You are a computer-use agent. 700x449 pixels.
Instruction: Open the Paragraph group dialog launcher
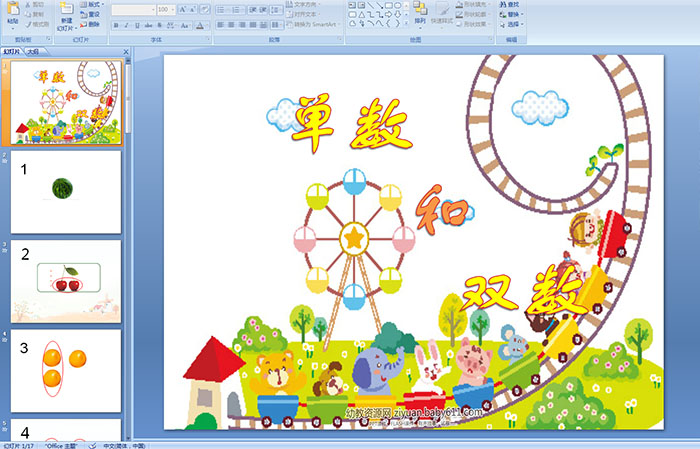coord(340,39)
